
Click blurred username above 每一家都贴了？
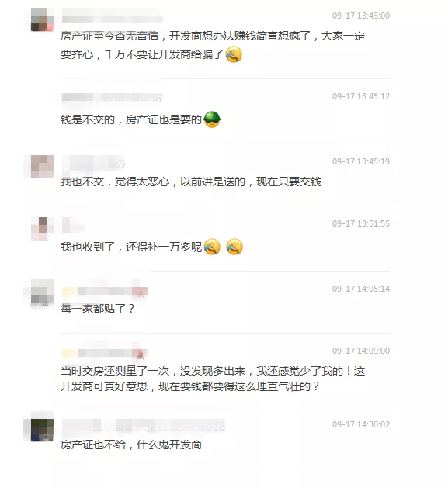104,291
